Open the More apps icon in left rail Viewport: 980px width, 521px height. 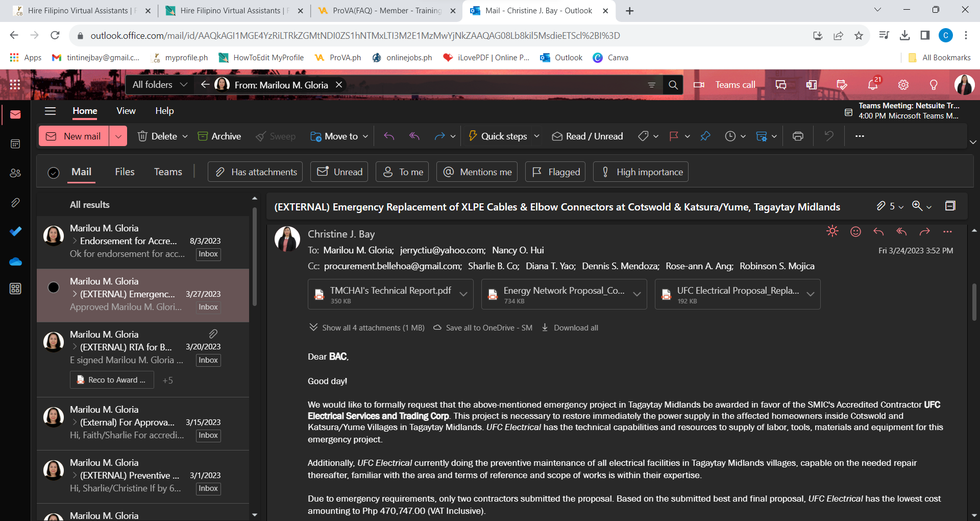point(15,289)
